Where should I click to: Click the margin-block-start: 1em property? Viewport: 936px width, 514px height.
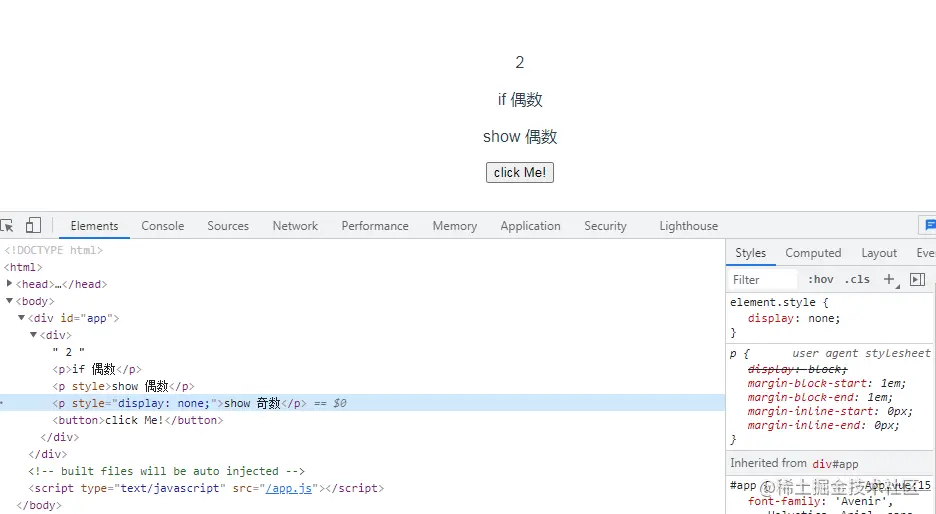pyautogui.click(x=827, y=383)
